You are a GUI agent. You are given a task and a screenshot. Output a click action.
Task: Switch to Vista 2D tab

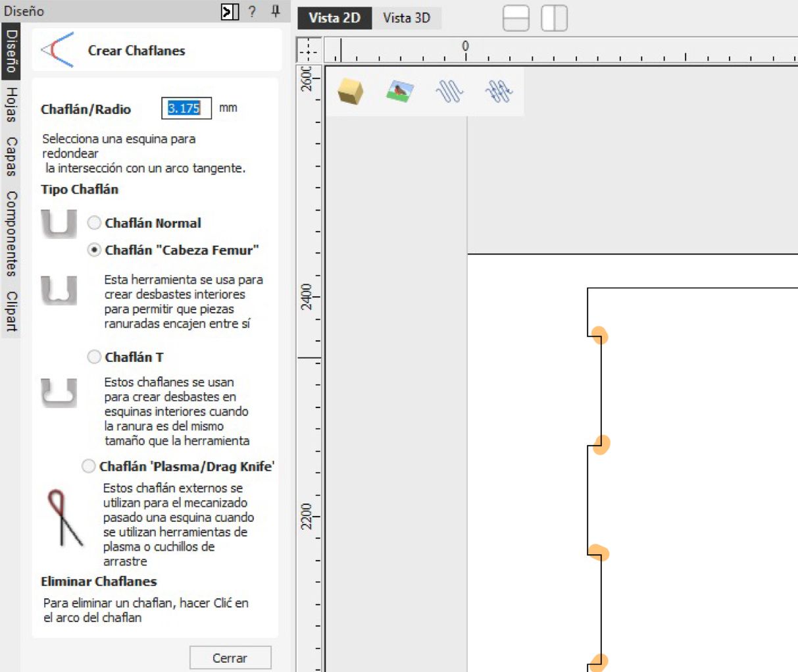pyautogui.click(x=334, y=18)
